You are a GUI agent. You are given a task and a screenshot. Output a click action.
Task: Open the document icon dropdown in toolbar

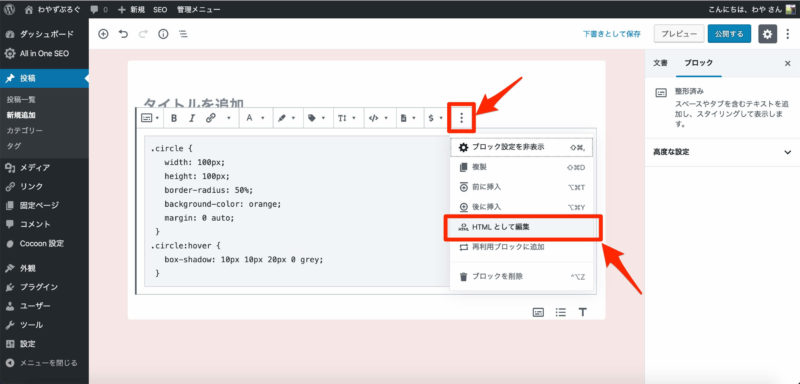click(x=408, y=118)
